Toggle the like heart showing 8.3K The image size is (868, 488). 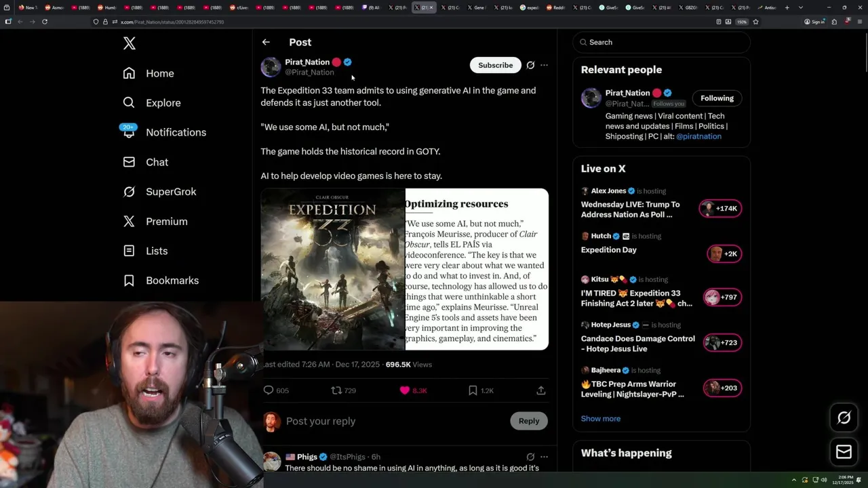pyautogui.click(x=405, y=390)
